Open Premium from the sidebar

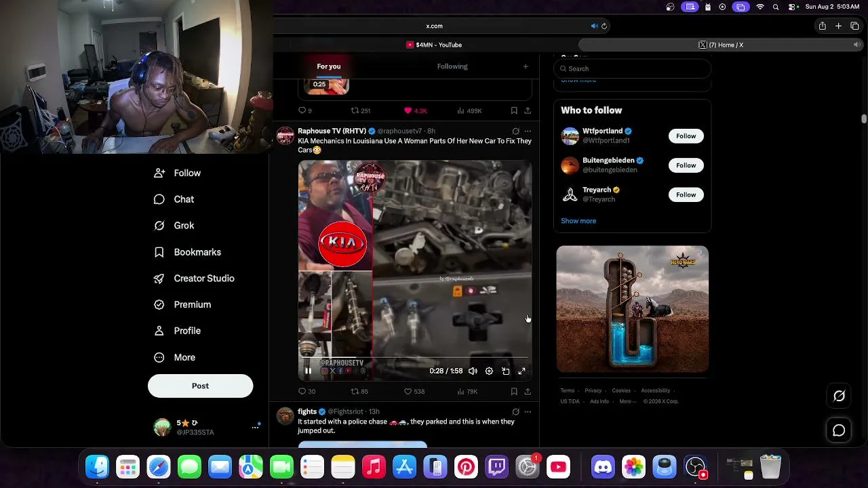pos(183,305)
